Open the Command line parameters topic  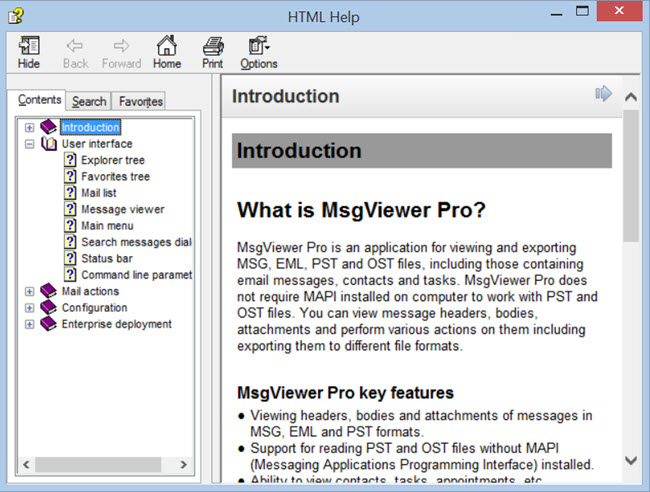coord(136,275)
